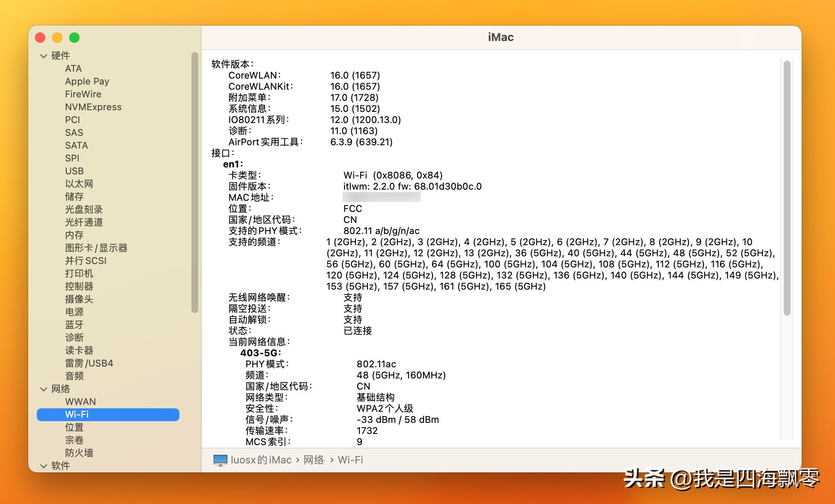Select USB in the hardware list
Viewport: 835px width, 504px height.
tap(74, 171)
